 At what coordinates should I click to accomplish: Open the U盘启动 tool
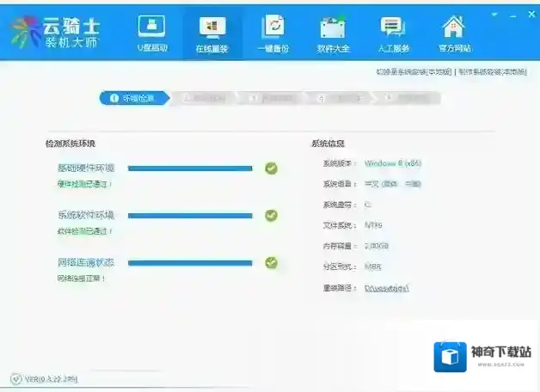point(152,32)
